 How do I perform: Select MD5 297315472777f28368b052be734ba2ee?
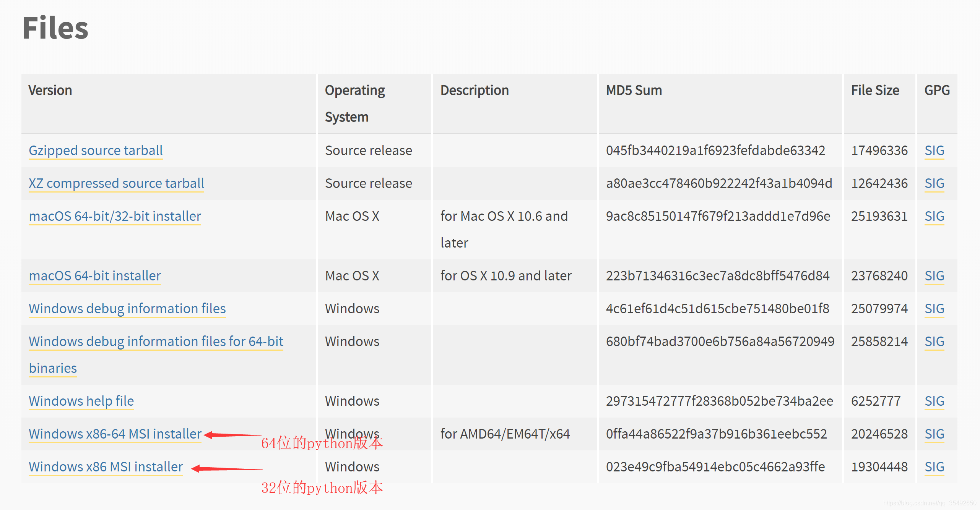coord(719,401)
